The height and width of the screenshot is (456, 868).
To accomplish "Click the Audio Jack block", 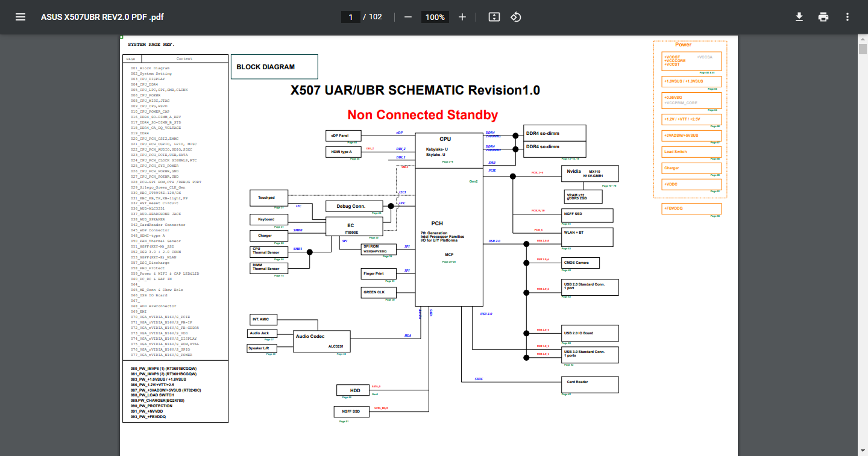I will [x=263, y=333].
